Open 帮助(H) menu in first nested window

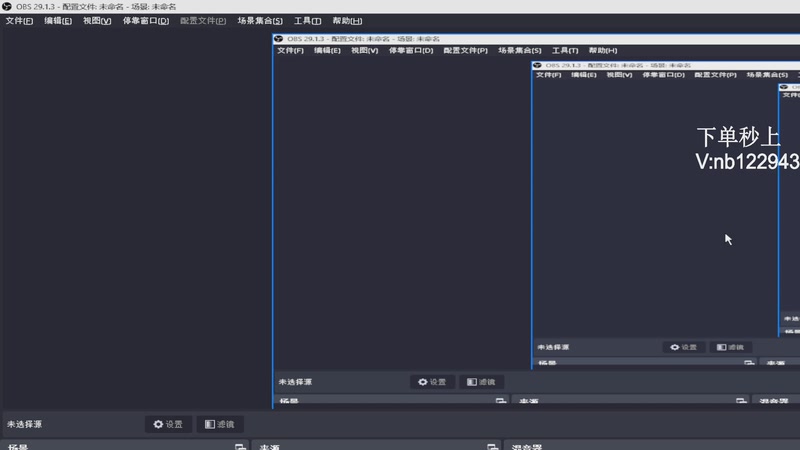(x=603, y=51)
